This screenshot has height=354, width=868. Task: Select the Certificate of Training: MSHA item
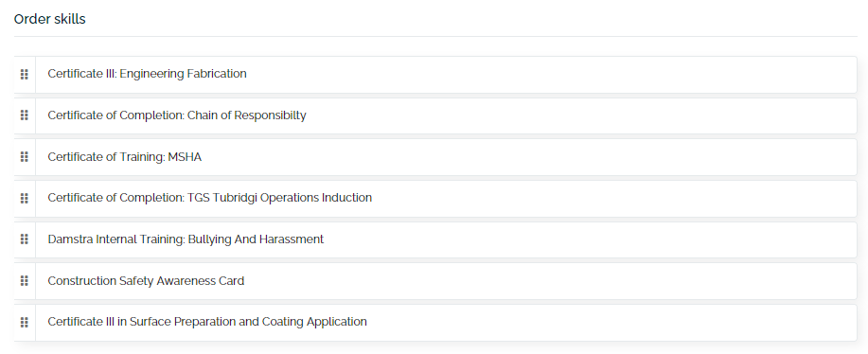pyautogui.click(x=125, y=157)
